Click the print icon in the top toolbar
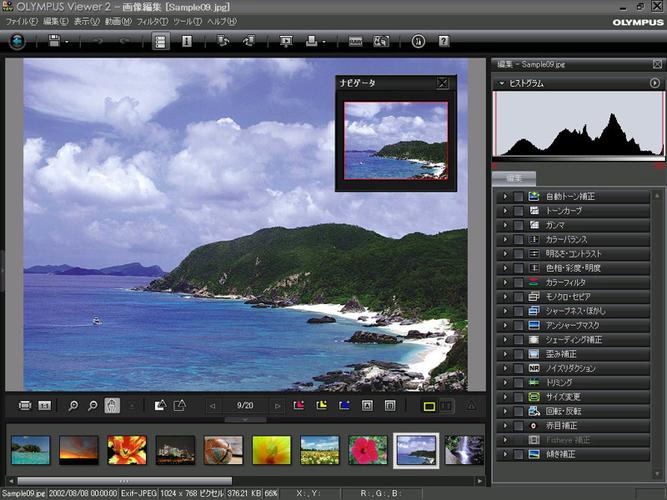Screen dimensions: 667x500 pyautogui.click(x=313, y=41)
